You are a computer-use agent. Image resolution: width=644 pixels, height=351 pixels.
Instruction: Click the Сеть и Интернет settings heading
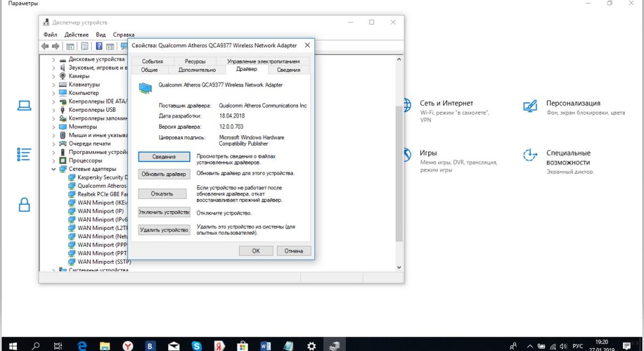(446, 103)
